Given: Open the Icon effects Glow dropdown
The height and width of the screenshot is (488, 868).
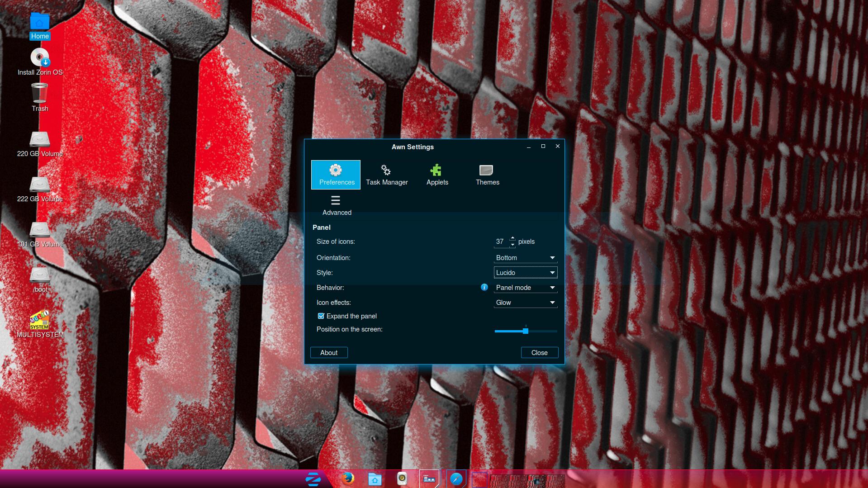Looking at the screenshot, I should pyautogui.click(x=525, y=303).
